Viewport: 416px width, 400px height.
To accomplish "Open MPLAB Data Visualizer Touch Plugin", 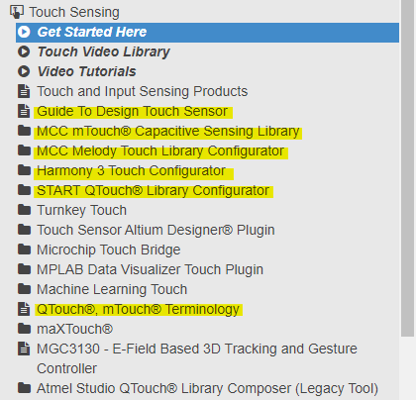I will point(150,269).
